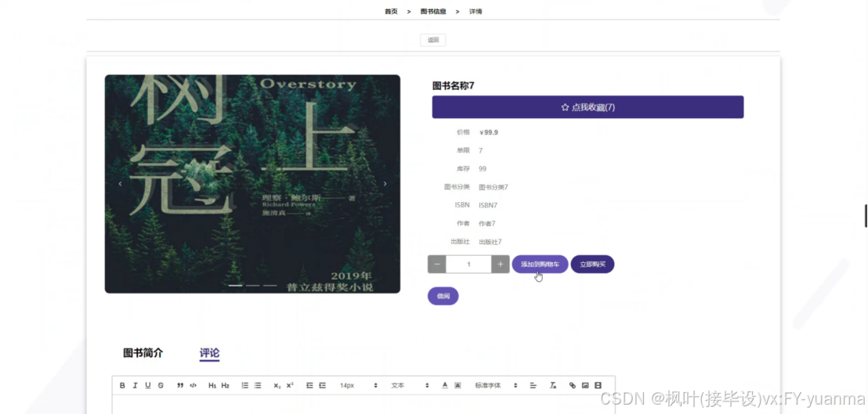This screenshot has width=868, height=414.
Task: Switch to the 评论 tab
Action: 209,353
